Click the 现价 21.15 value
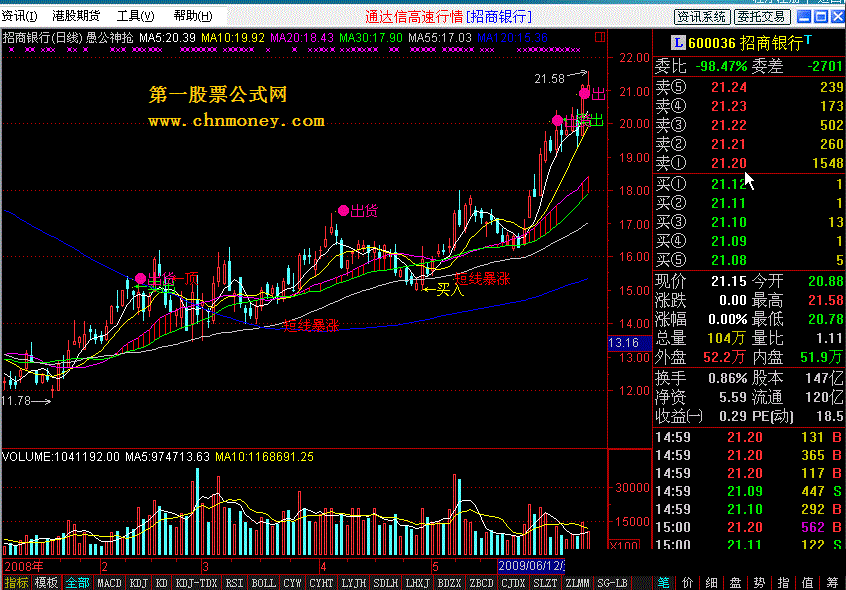 tap(728, 281)
